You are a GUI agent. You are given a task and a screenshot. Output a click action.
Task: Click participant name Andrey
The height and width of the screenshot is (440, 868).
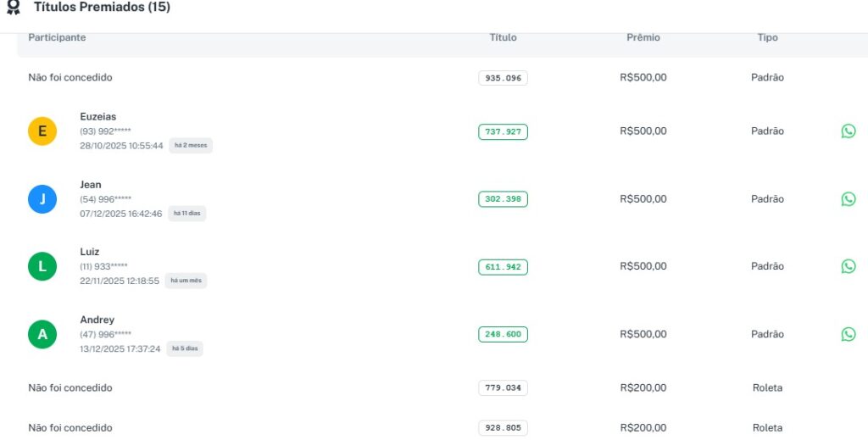(97, 320)
